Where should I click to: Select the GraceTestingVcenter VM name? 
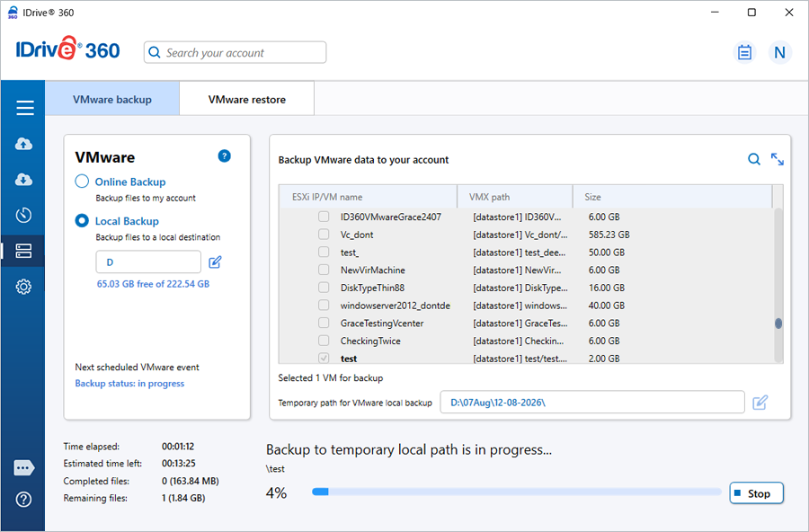[382, 323]
